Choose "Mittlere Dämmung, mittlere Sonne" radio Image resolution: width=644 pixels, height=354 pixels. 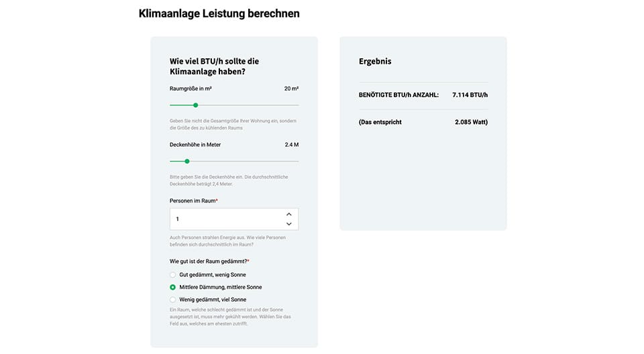tap(173, 287)
